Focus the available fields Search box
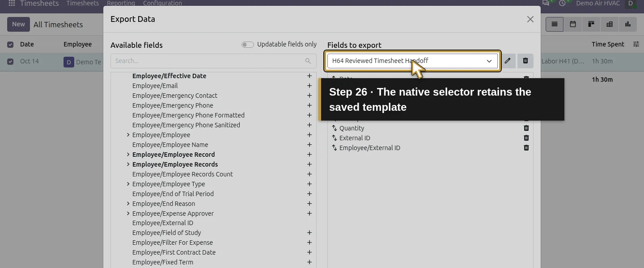The image size is (644, 268). coord(213,61)
